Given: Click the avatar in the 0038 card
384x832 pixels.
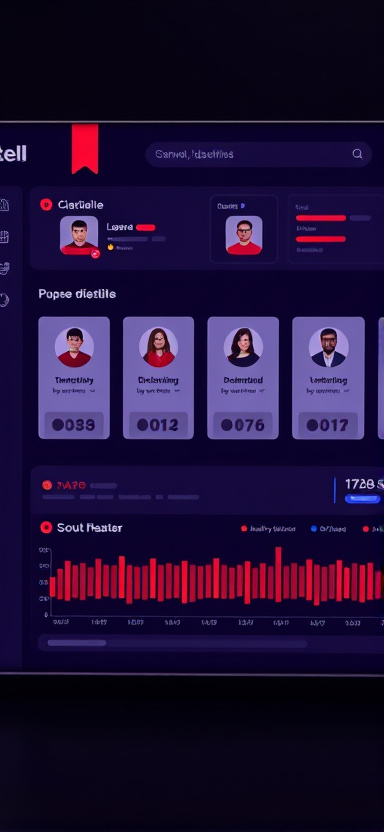Looking at the screenshot, I should tap(74, 347).
